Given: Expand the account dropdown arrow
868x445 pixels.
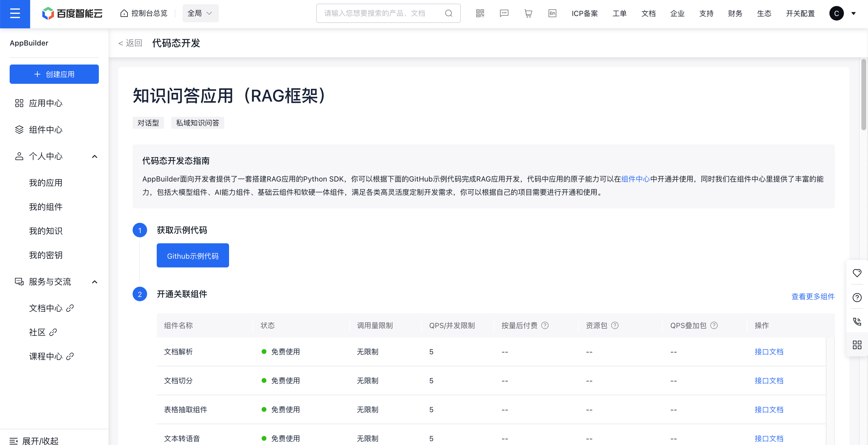Looking at the screenshot, I should click(854, 14).
